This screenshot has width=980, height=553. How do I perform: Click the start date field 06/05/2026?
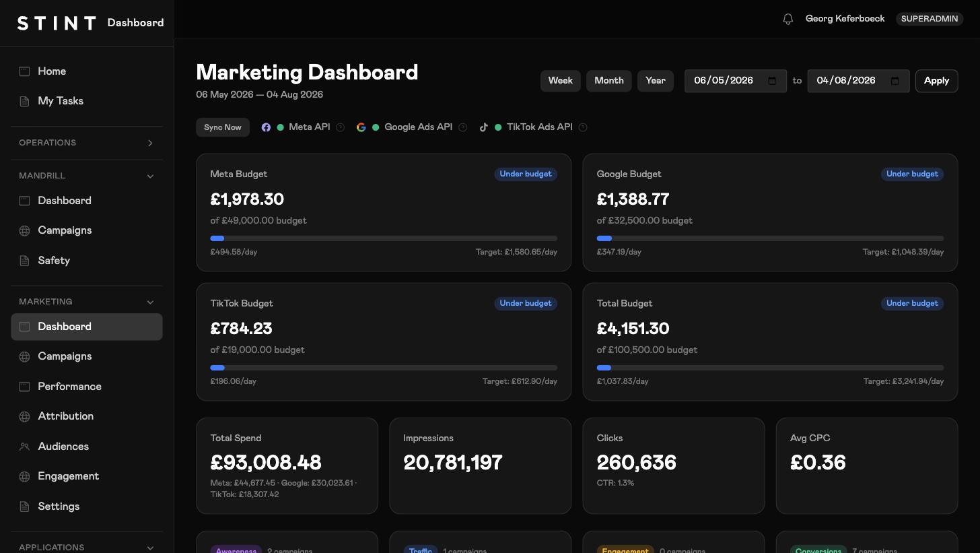pos(736,81)
